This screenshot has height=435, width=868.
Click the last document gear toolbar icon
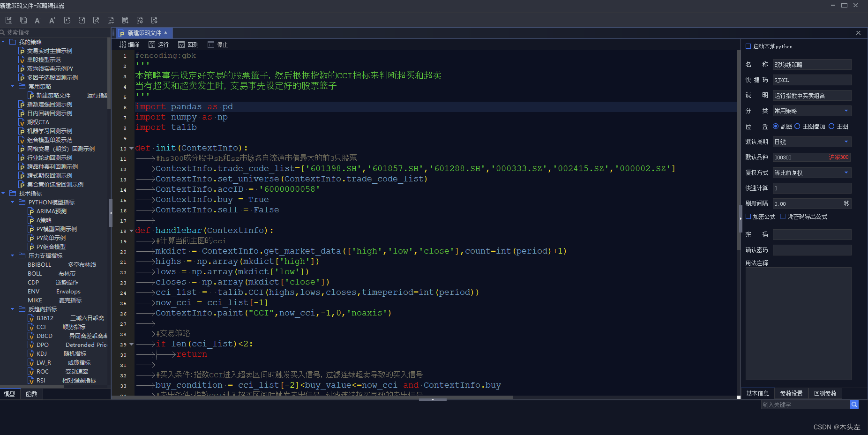(x=154, y=20)
